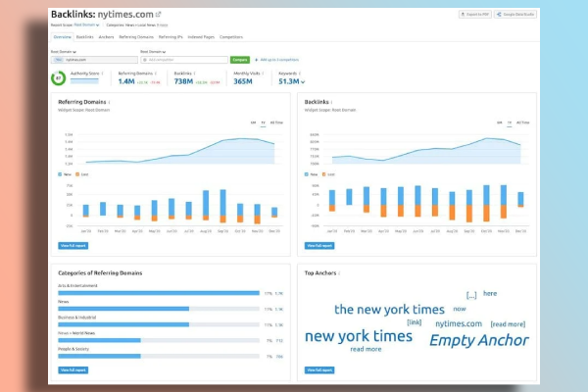The height and width of the screenshot is (392, 588).
Task: Open Root Domain dropdown above Add competitor field
Action: pyautogui.click(x=153, y=52)
